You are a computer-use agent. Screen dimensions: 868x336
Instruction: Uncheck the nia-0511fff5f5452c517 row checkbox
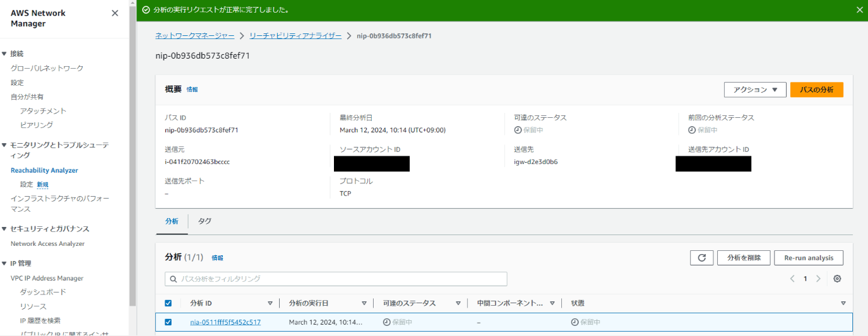click(168, 322)
